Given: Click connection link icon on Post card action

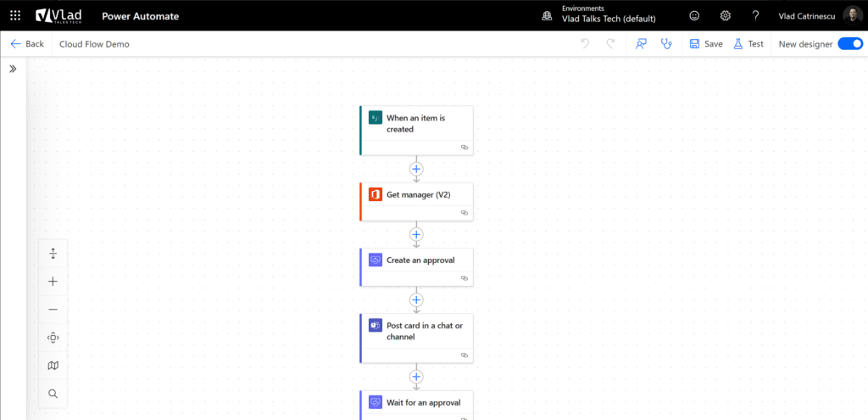Looking at the screenshot, I should 465,356.
